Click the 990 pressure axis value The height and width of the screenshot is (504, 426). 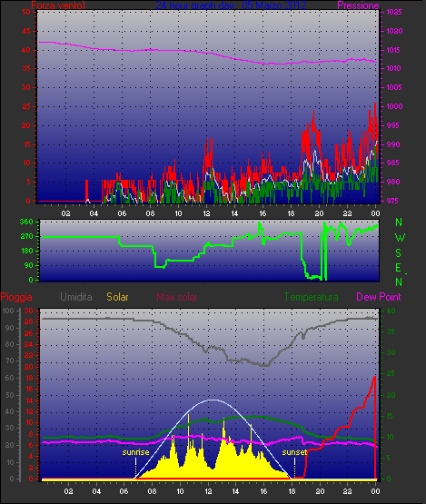tap(393, 144)
